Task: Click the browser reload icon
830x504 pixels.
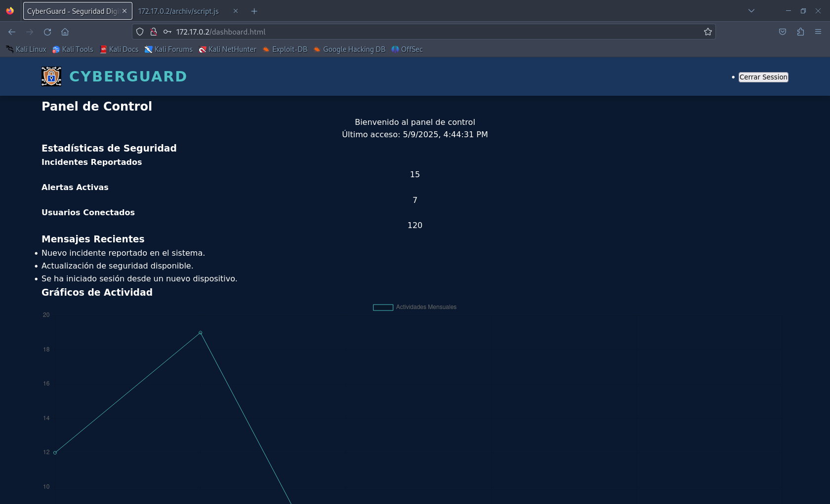Action: coord(47,32)
